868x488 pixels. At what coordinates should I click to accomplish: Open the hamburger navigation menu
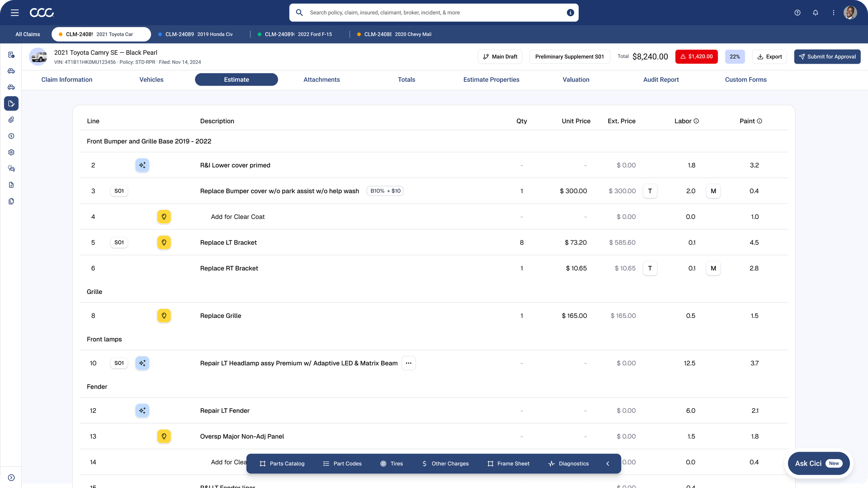point(15,13)
